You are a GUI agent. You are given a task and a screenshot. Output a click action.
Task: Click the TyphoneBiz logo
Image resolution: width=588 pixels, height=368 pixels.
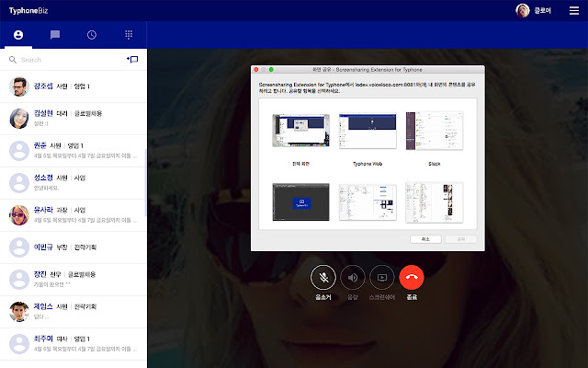[28, 10]
